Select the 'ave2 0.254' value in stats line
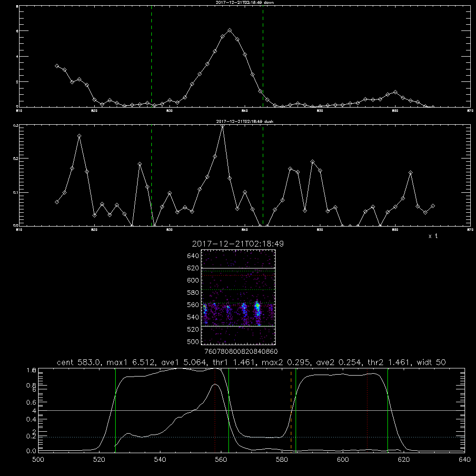Viewport: 476px width, 476px height. (x=338, y=362)
